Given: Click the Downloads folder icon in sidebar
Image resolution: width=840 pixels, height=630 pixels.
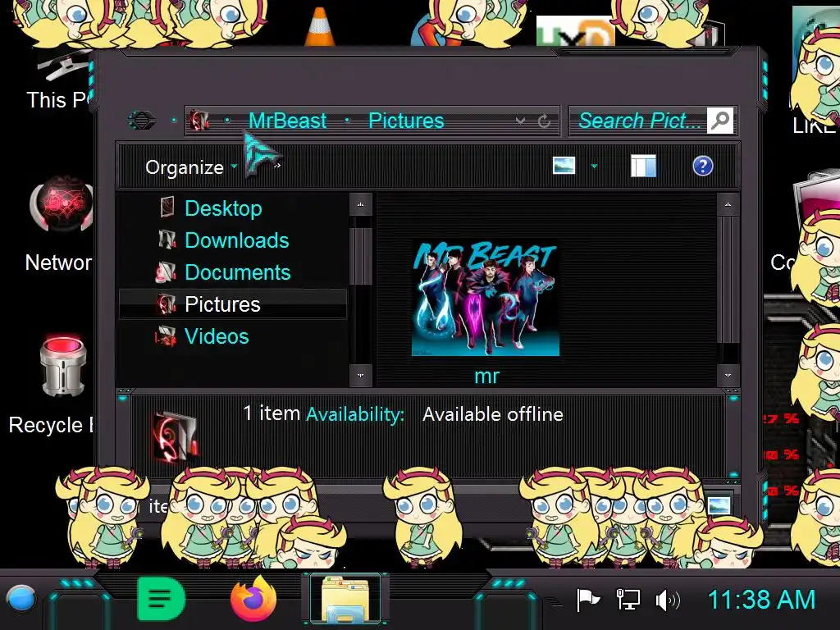Looking at the screenshot, I should (167, 240).
